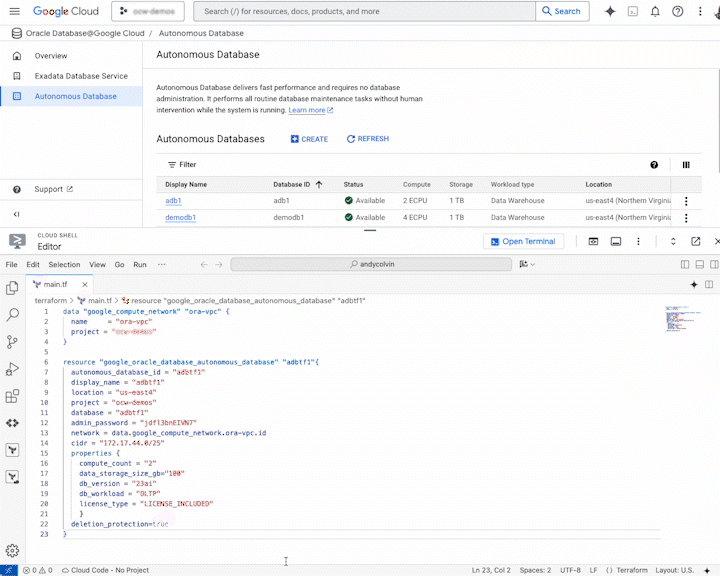Open the notifications bell

[655, 11]
